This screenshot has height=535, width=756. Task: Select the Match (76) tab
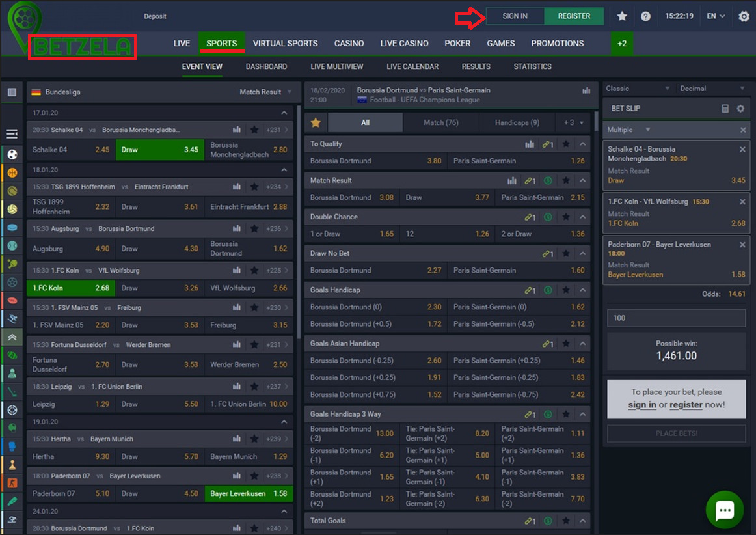click(x=440, y=122)
